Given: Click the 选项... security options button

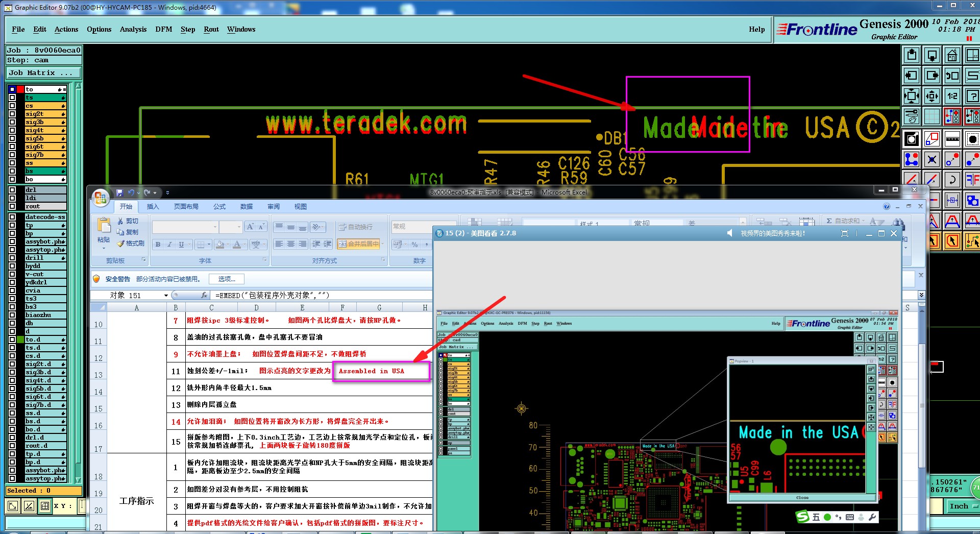Looking at the screenshot, I should (x=227, y=279).
